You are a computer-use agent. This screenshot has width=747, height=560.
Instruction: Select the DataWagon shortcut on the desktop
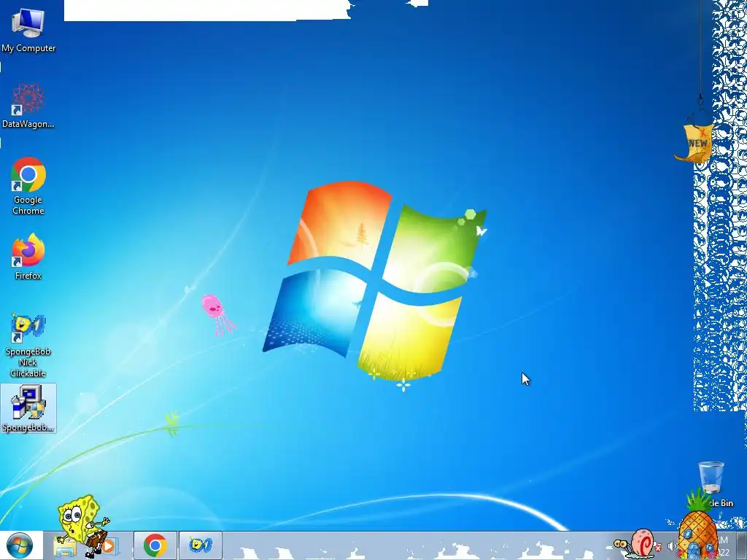(x=28, y=106)
